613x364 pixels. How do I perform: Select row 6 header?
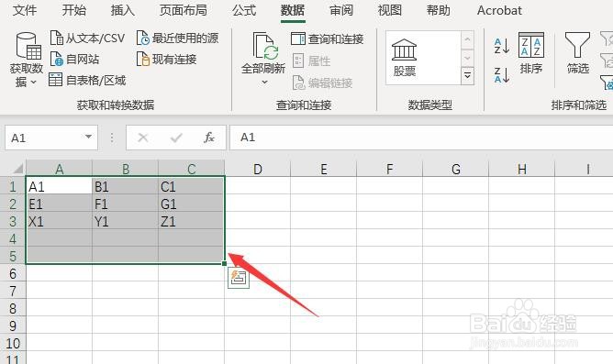(x=13, y=273)
